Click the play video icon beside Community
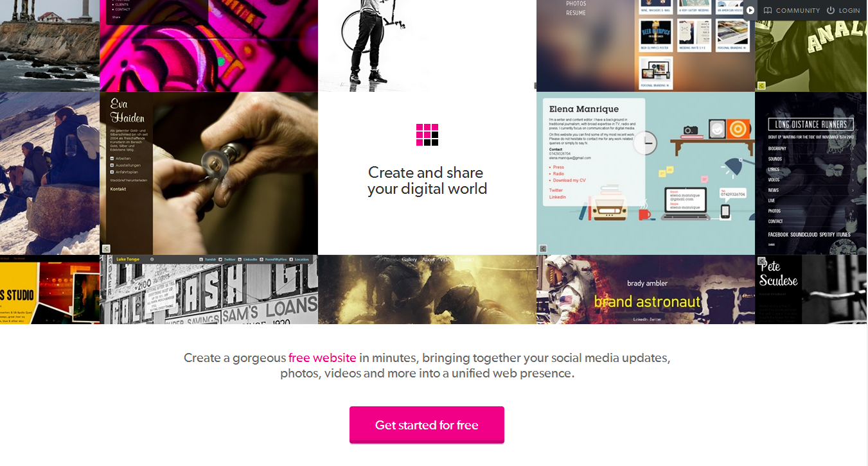 [750, 10]
